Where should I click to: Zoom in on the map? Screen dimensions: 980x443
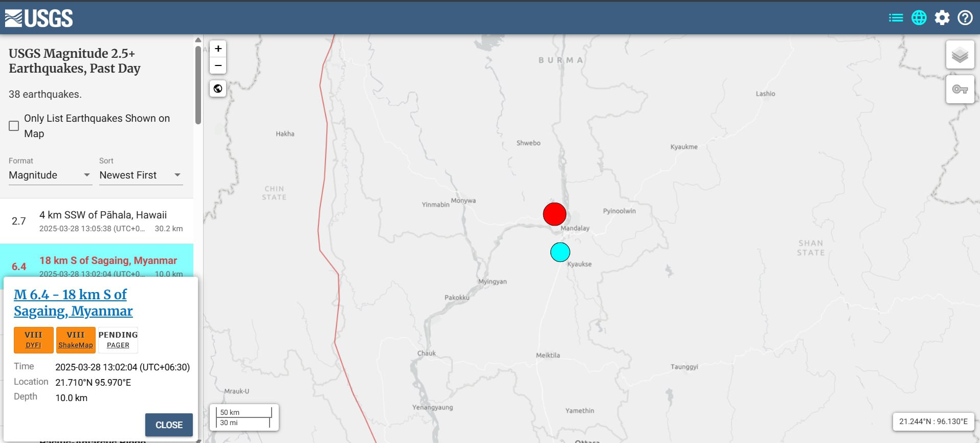coord(218,49)
